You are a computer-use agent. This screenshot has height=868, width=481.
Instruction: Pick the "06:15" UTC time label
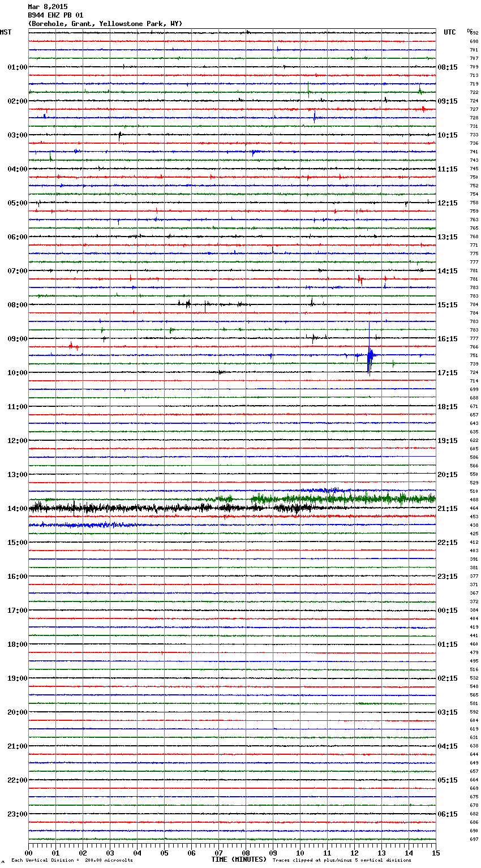(x=448, y=814)
